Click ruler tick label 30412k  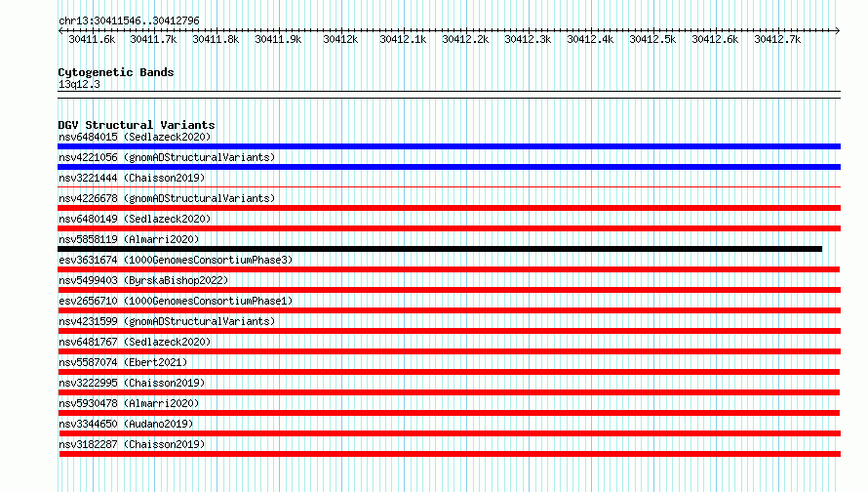coord(340,39)
